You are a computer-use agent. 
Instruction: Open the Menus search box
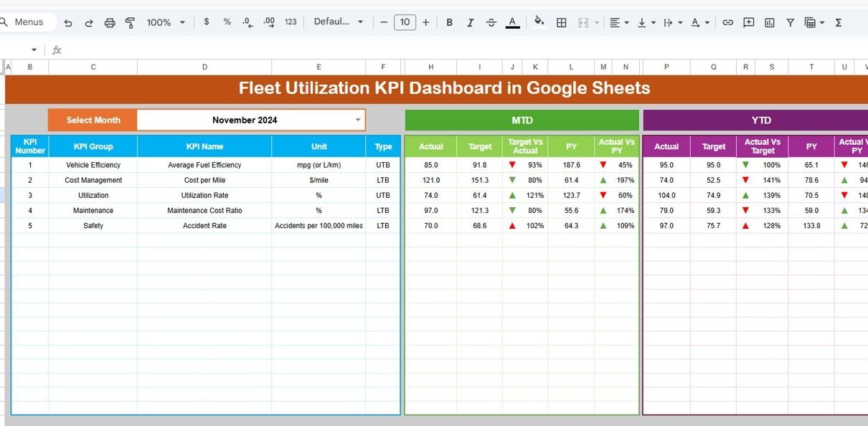pyautogui.click(x=29, y=22)
